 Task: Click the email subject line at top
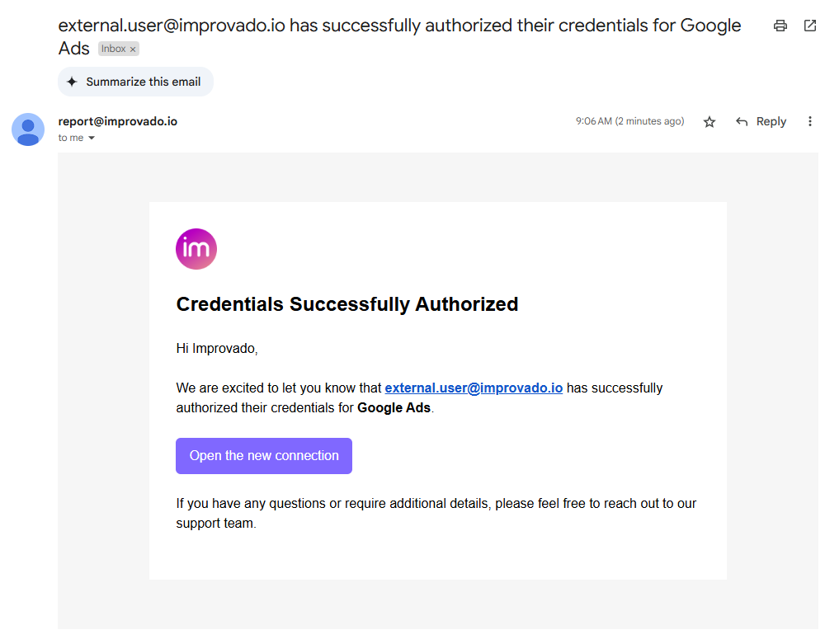399,26
